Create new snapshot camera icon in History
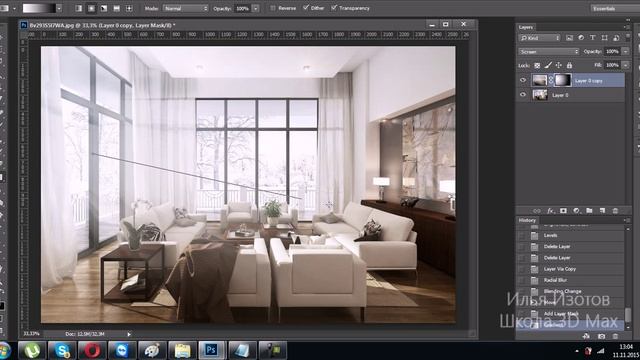 [x=601, y=336]
